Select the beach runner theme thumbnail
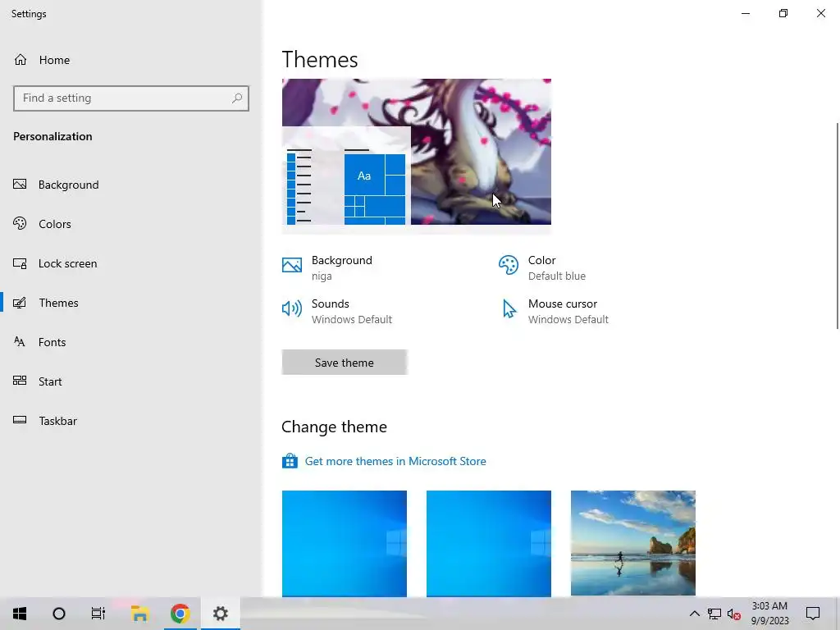The width and height of the screenshot is (840, 630). coord(632,543)
